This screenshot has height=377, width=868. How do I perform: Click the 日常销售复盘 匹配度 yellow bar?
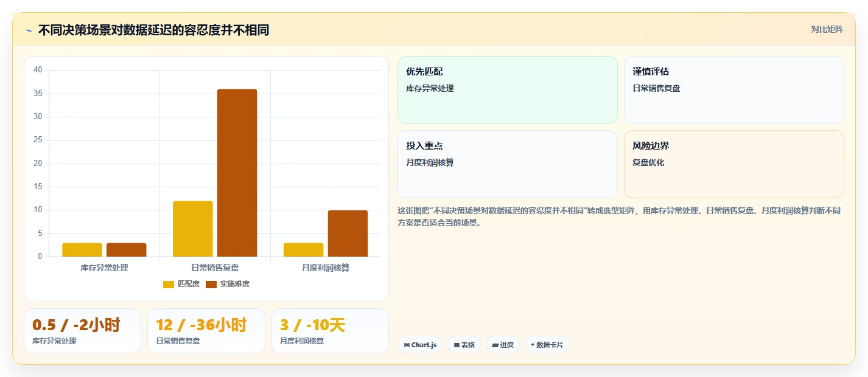pyautogui.click(x=193, y=229)
